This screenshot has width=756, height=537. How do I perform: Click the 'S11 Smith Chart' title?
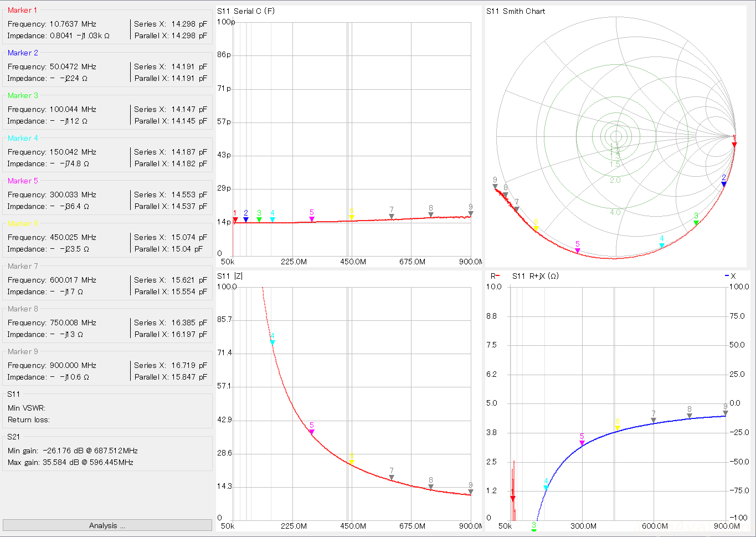pyautogui.click(x=516, y=11)
